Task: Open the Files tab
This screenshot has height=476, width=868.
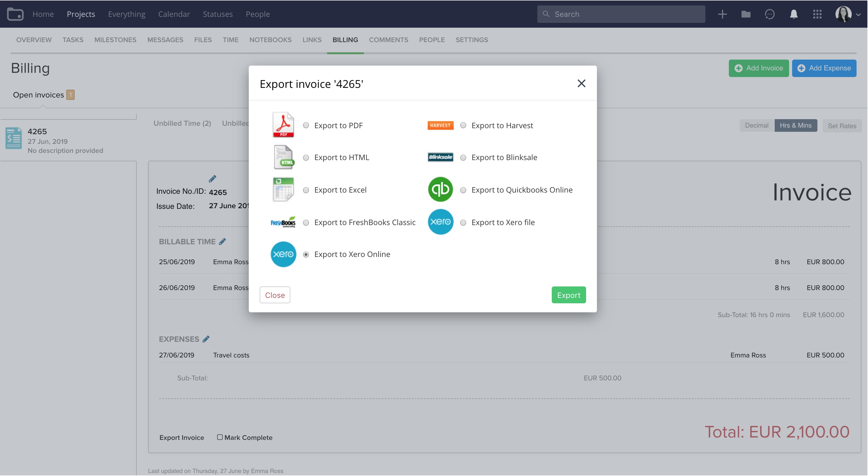Action: point(203,40)
